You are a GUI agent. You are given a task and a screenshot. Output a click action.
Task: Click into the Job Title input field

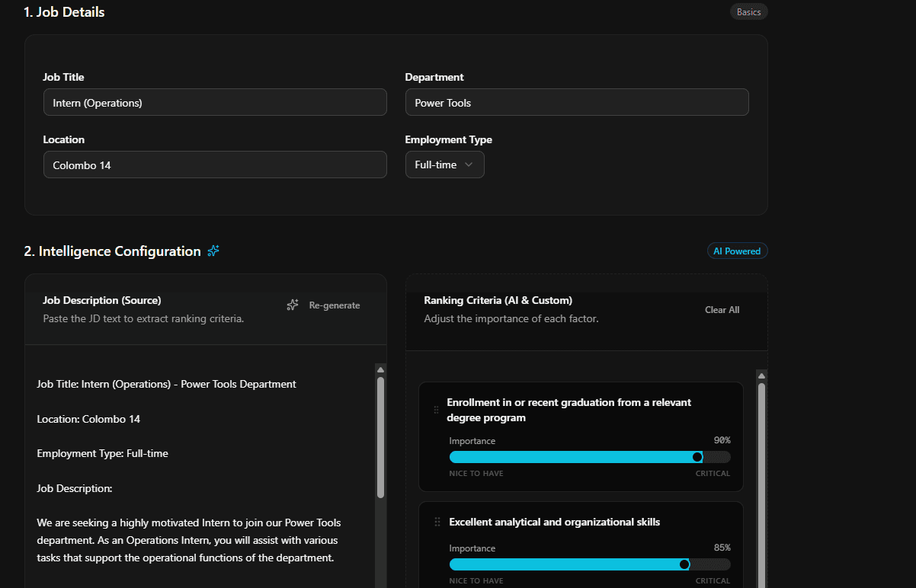pyautogui.click(x=215, y=101)
